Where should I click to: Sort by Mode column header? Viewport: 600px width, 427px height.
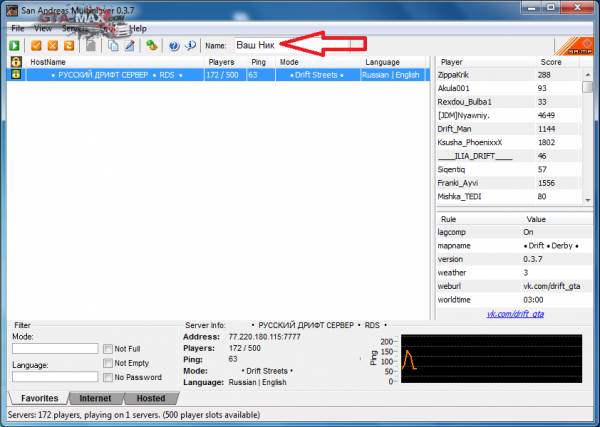point(318,62)
